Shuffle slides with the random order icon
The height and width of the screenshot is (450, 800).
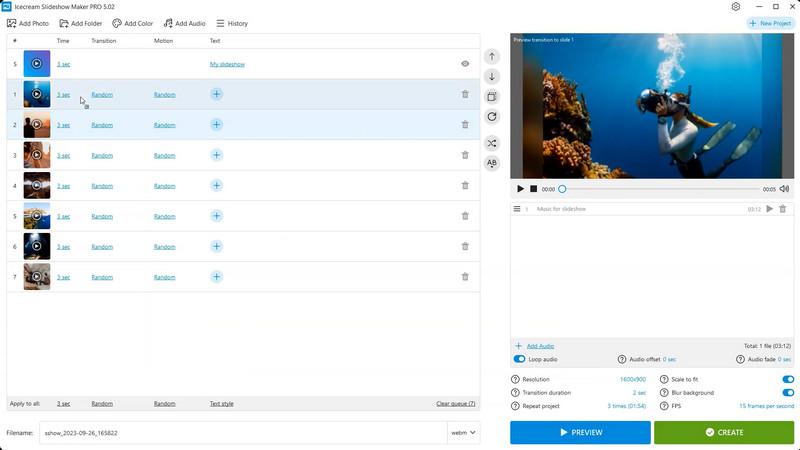click(x=492, y=143)
